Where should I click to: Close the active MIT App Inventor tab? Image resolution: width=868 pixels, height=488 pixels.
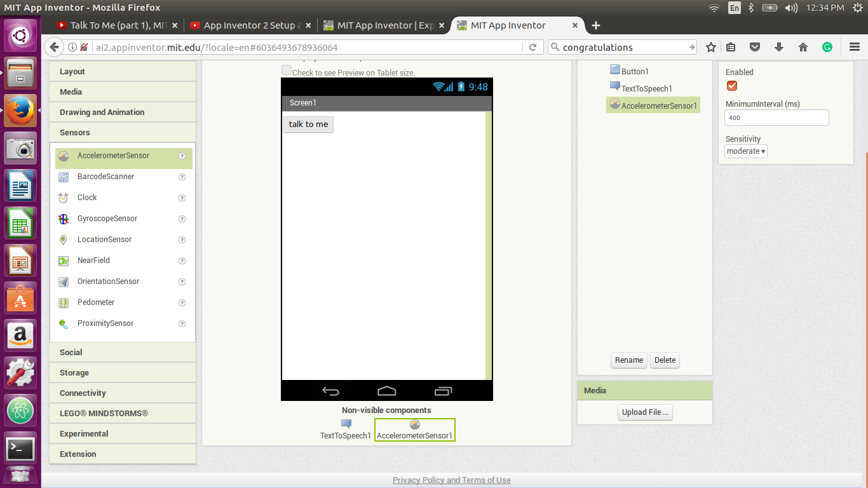click(x=575, y=25)
